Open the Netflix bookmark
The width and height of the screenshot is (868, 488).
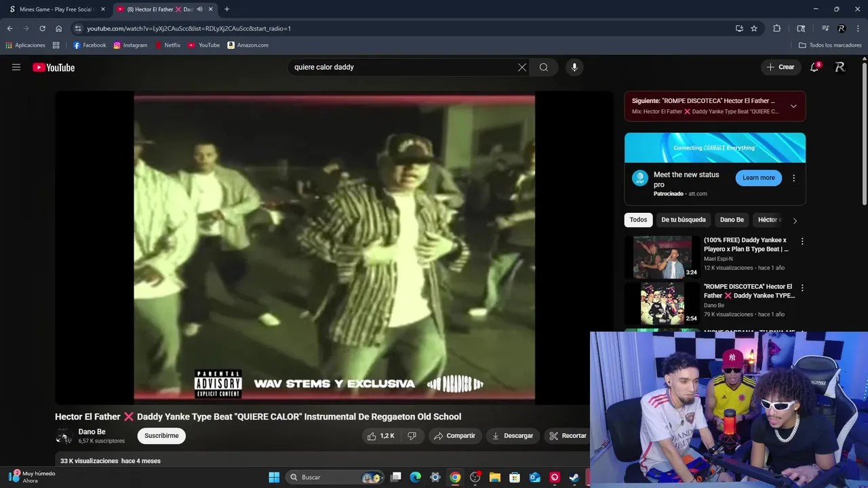[x=167, y=45]
